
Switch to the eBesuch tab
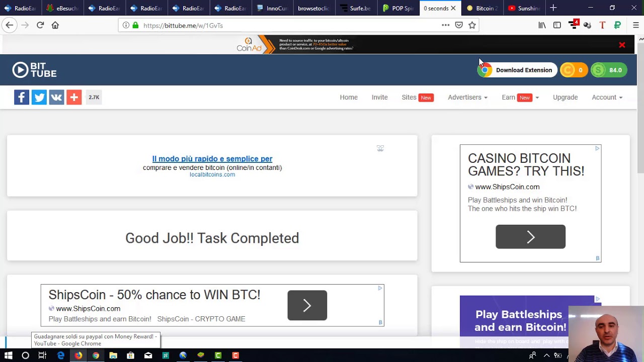(x=62, y=8)
